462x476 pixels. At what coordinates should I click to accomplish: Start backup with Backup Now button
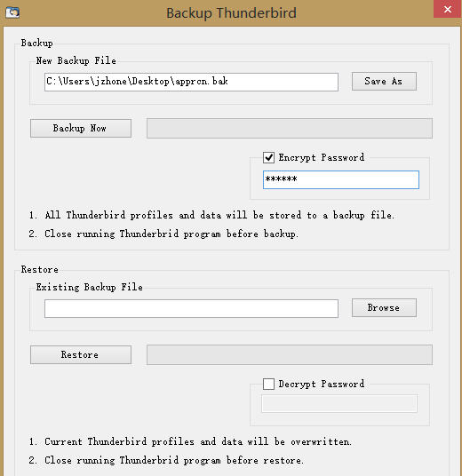click(81, 128)
